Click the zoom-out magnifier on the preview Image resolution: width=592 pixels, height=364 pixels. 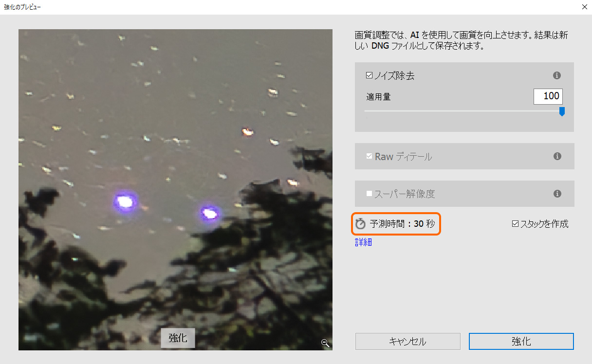pos(326,343)
